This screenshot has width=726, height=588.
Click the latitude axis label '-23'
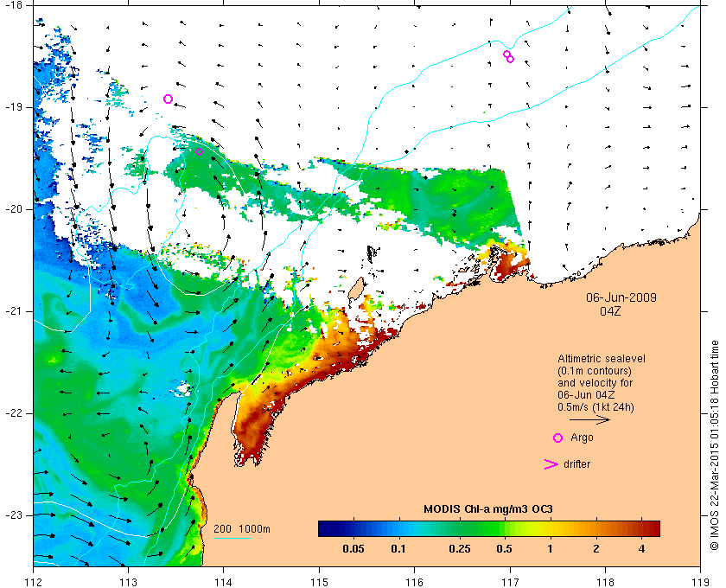point(12,514)
